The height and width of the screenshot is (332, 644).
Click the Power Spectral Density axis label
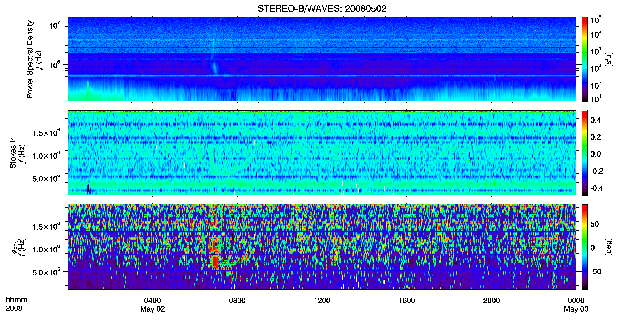click(30, 59)
